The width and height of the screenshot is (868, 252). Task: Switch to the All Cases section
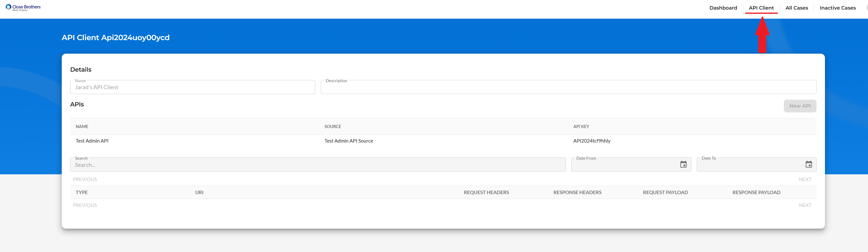797,8
